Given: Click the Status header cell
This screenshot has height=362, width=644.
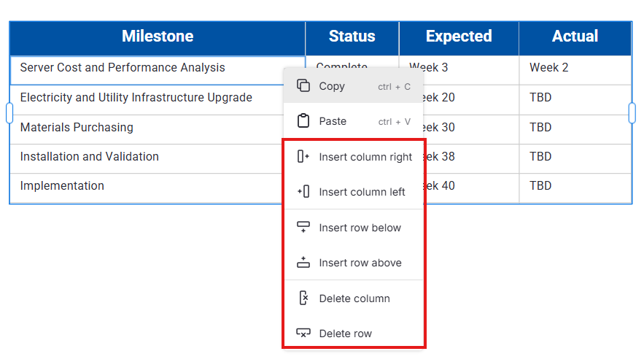Looking at the screenshot, I should pyautogui.click(x=352, y=36).
